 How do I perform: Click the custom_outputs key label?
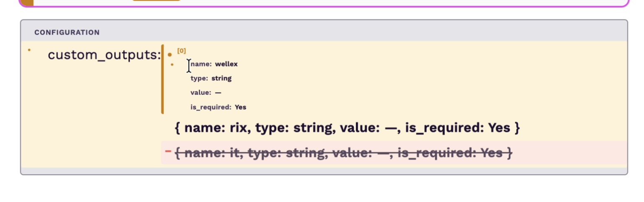tap(104, 55)
